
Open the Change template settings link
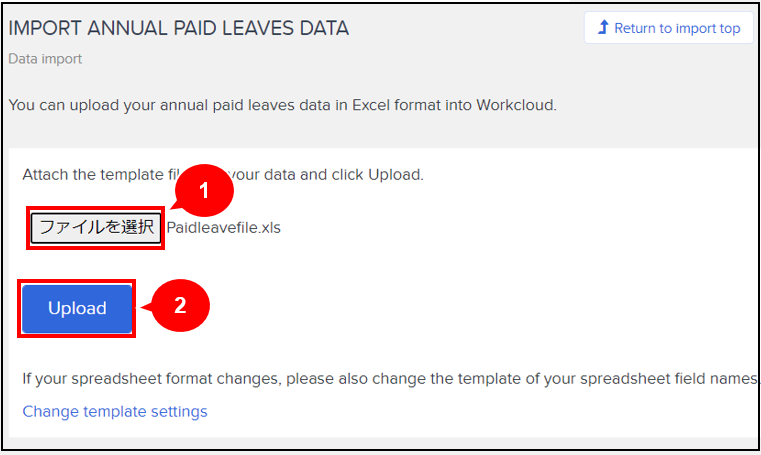[115, 411]
